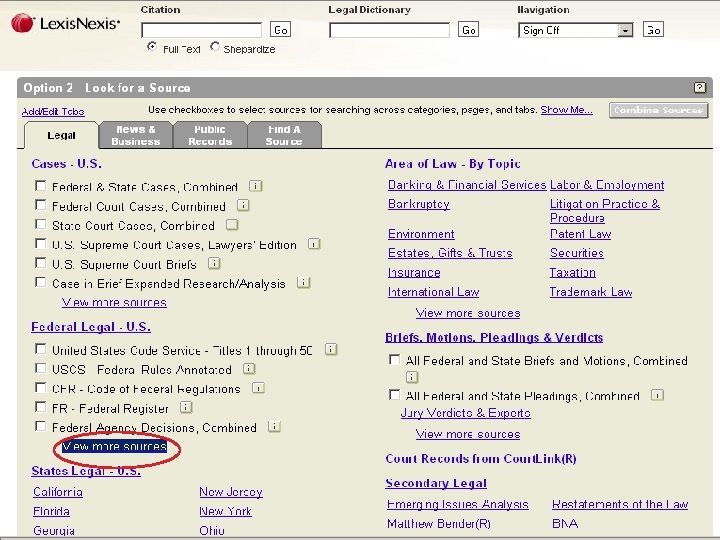Open info icon for Supreme Court Cases Lawyers' Edition
The image size is (720, 540).
tap(314, 244)
